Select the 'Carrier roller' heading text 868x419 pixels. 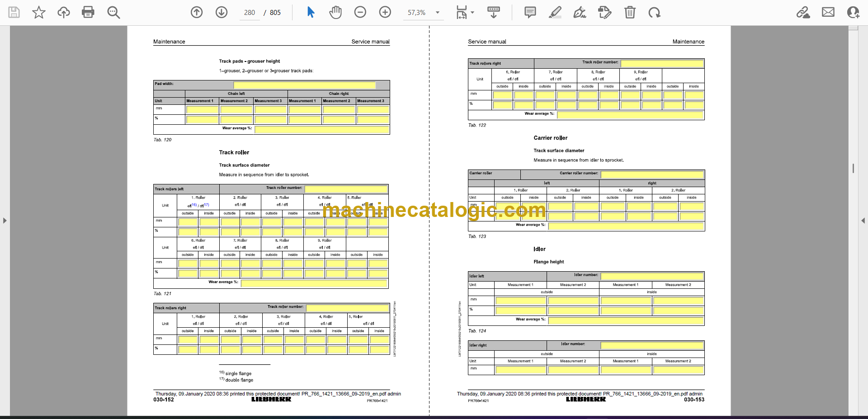(550, 138)
